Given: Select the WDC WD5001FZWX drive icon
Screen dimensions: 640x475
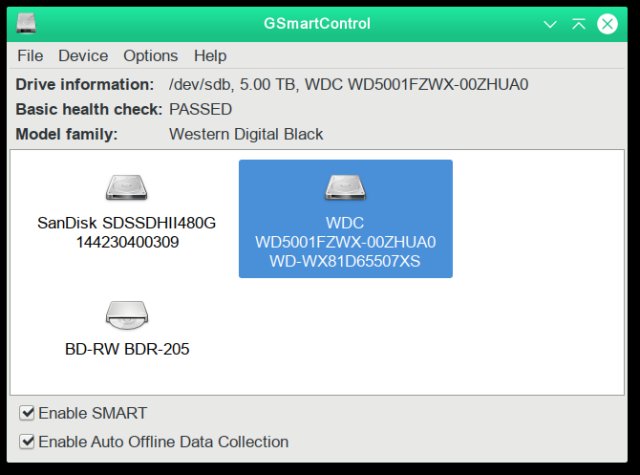Looking at the screenshot, I should tap(345, 188).
